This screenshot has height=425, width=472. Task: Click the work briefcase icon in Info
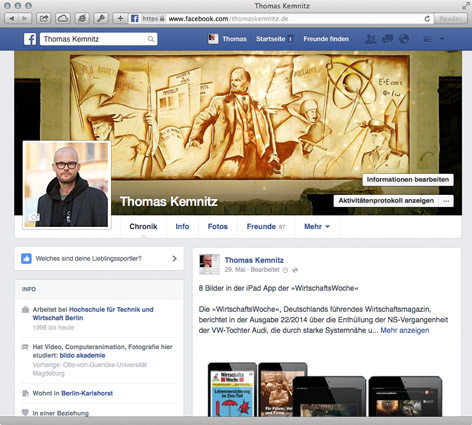pos(25,310)
